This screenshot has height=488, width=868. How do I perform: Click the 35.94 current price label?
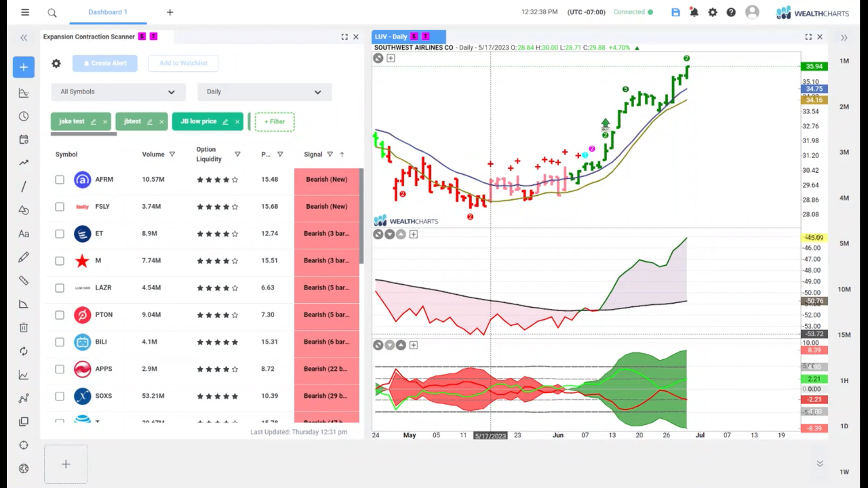tap(814, 66)
